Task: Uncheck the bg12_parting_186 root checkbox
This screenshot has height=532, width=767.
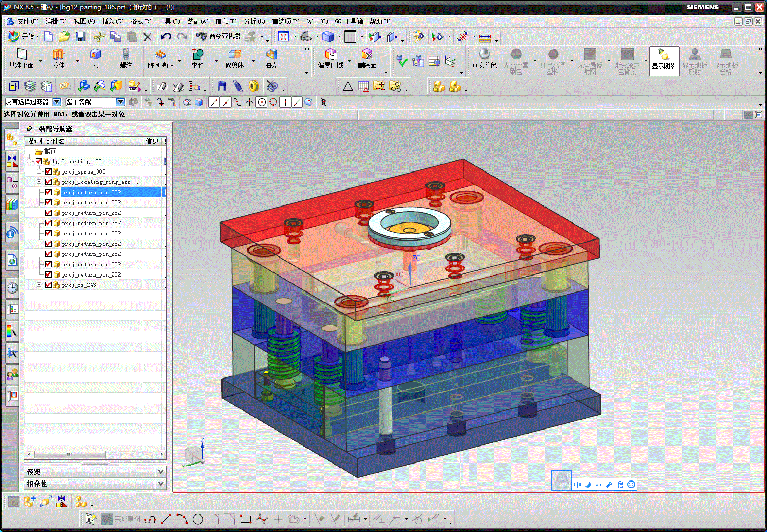Action: (39, 161)
